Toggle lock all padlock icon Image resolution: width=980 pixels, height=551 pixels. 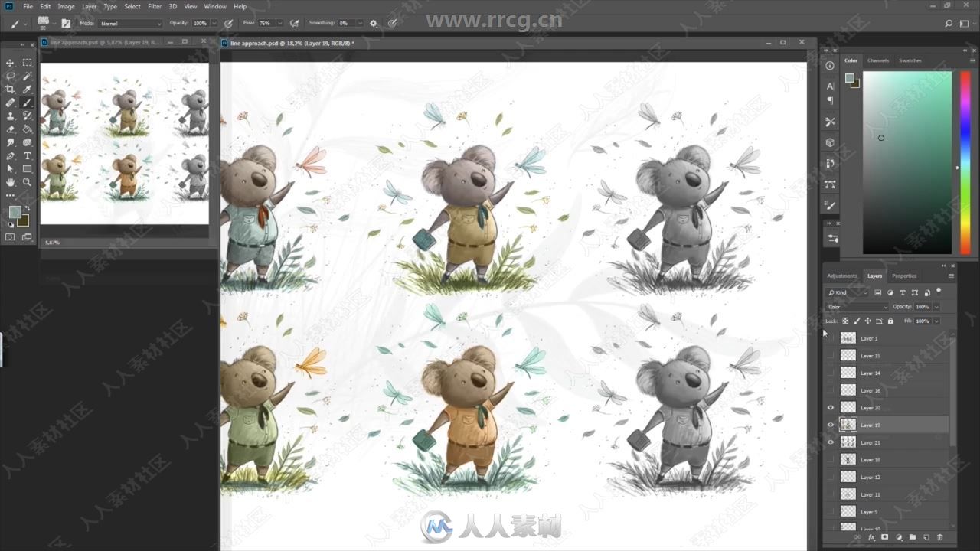[x=890, y=321]
